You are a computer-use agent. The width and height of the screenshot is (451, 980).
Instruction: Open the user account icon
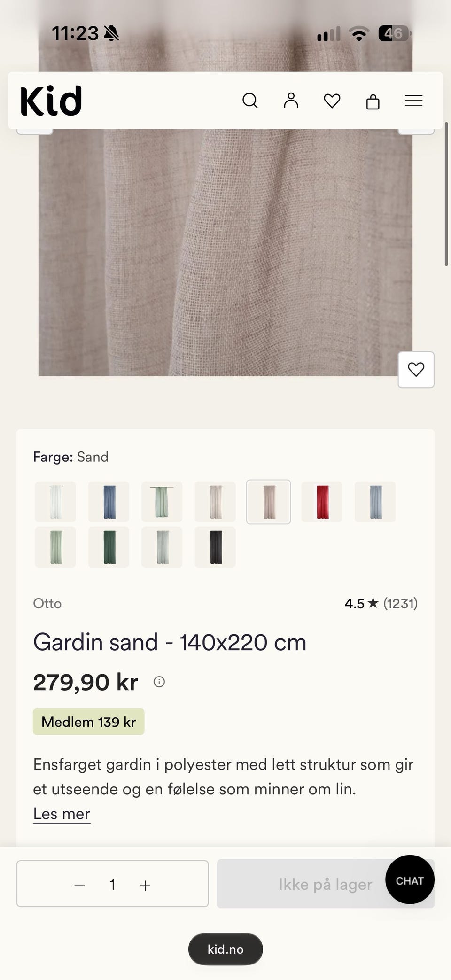291,101
